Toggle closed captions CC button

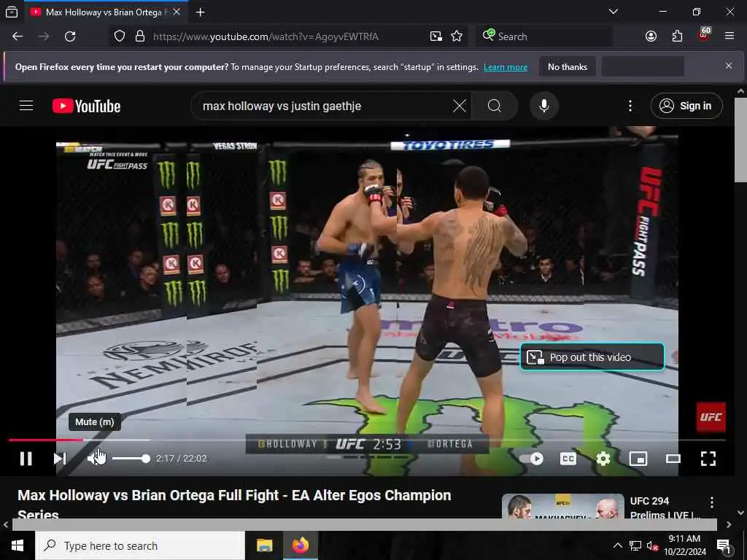568,459
